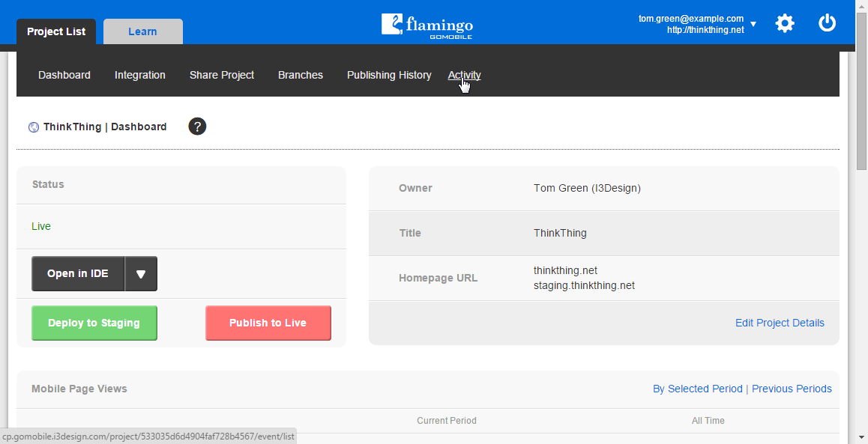Click the Tom Green (I3Design) owner value
Image resolution: width=868 pixels, height=444 pixels.
[587, 188]
